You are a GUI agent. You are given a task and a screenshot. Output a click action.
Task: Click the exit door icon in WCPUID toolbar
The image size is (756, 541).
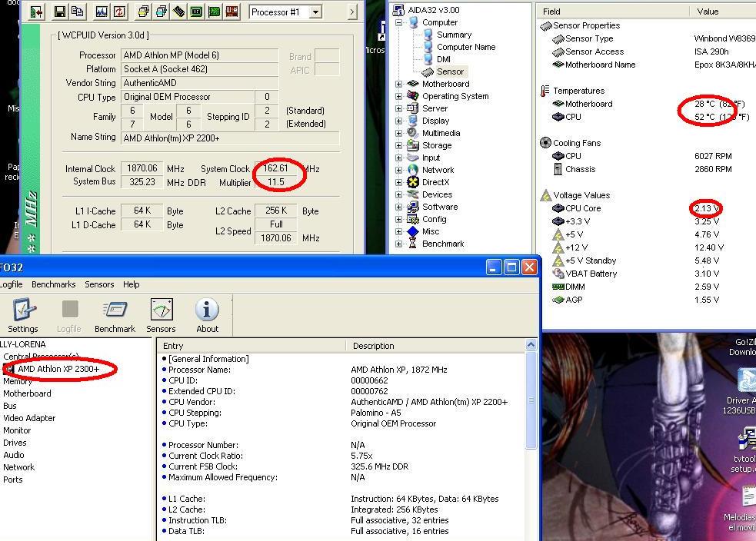pyautogui.click(x=36, y=12)
